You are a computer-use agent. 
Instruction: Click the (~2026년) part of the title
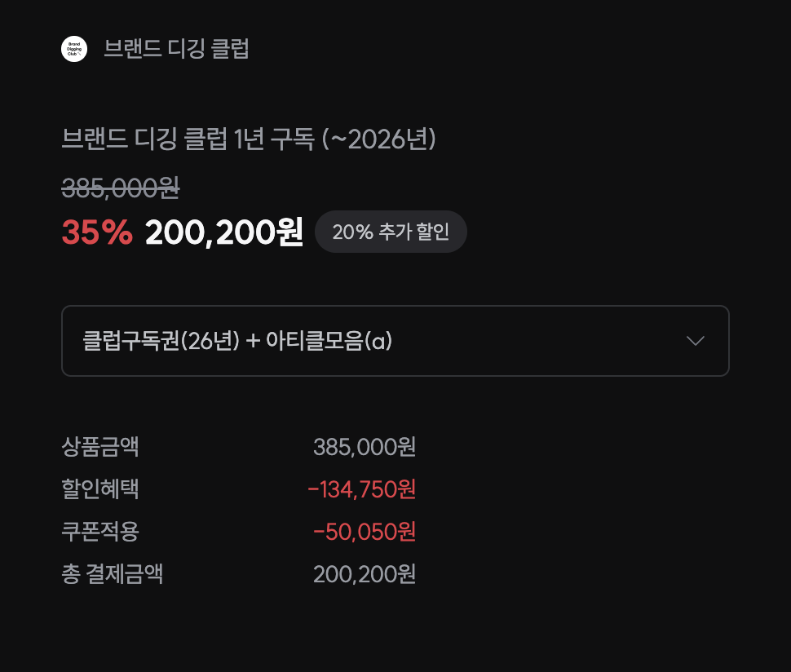pyautogui.click(x=379, y=139)
